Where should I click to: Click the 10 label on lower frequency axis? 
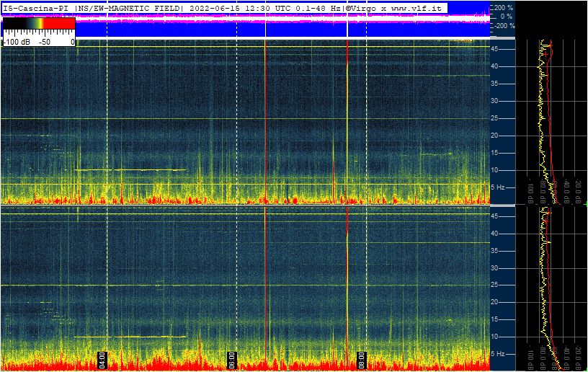point(495,337)
